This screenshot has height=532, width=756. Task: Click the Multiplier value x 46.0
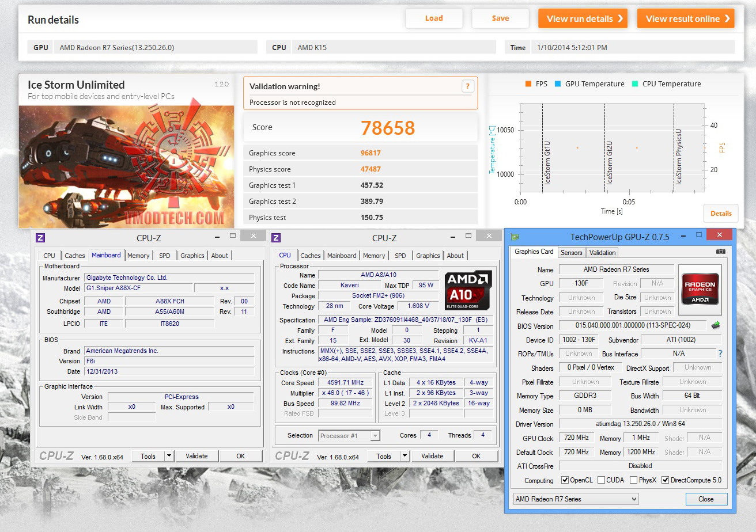click(346, 393)
